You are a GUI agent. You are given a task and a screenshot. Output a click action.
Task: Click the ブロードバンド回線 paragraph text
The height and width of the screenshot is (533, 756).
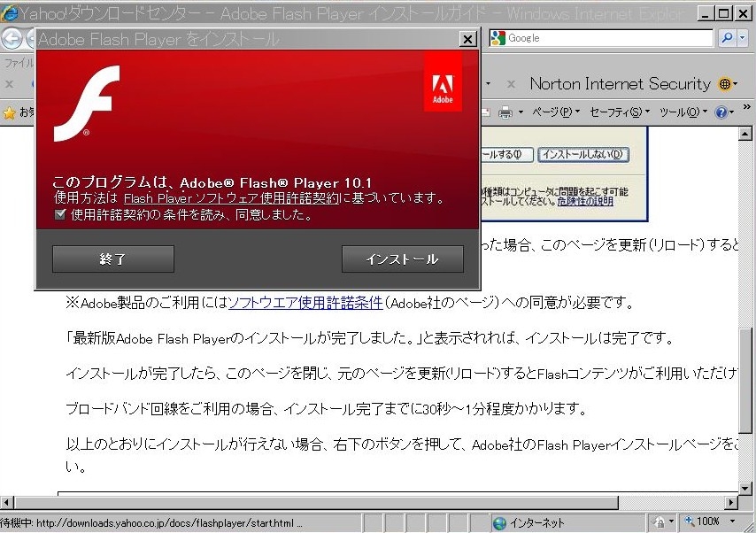[x=326, y=409]
